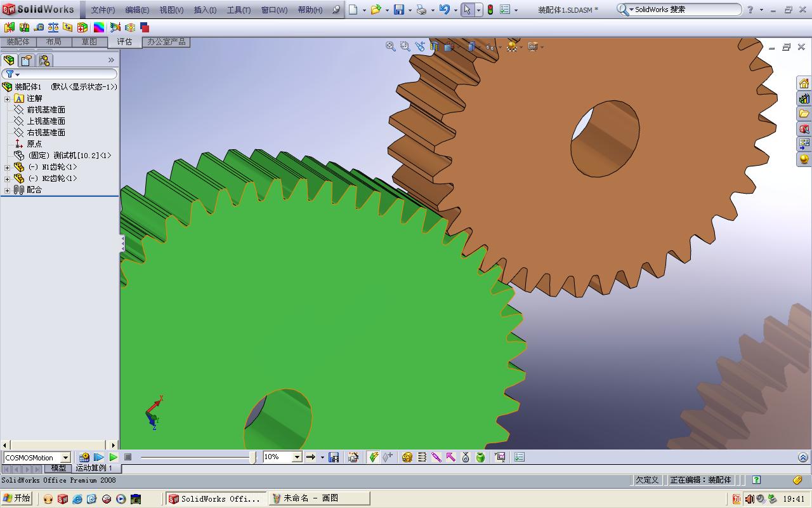The image size is (812, 508).
Task: Click the Gravity green apple icon
Action: [480, 457]
